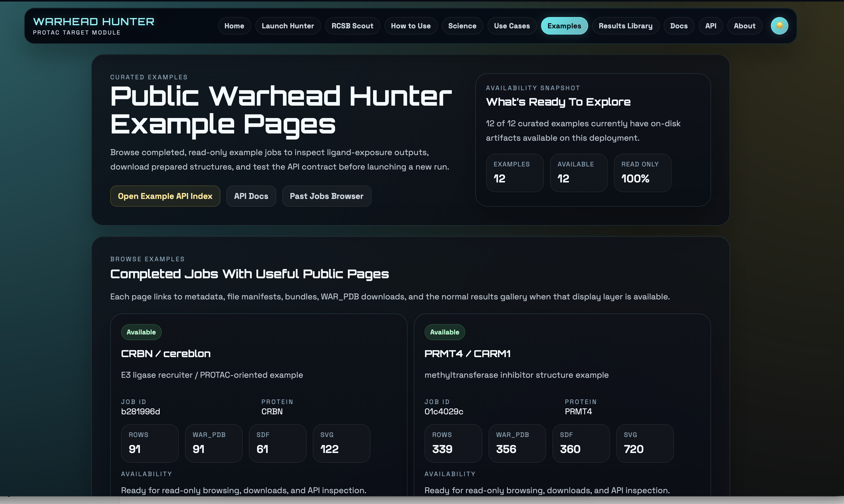Open the Docs nav item
The height and width of the screenshot is (504, 844).
pyautogui.click(x=679, y=26)
